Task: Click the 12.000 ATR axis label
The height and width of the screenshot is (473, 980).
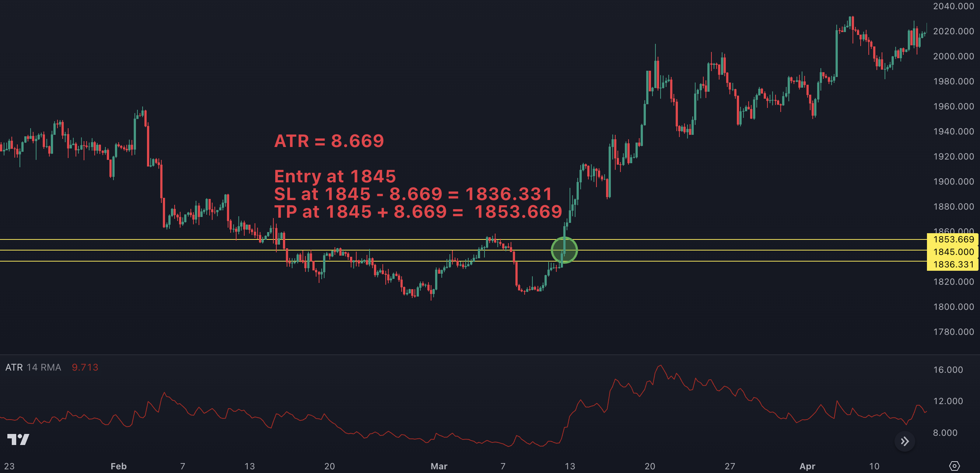Action: (x=948, y=401)
